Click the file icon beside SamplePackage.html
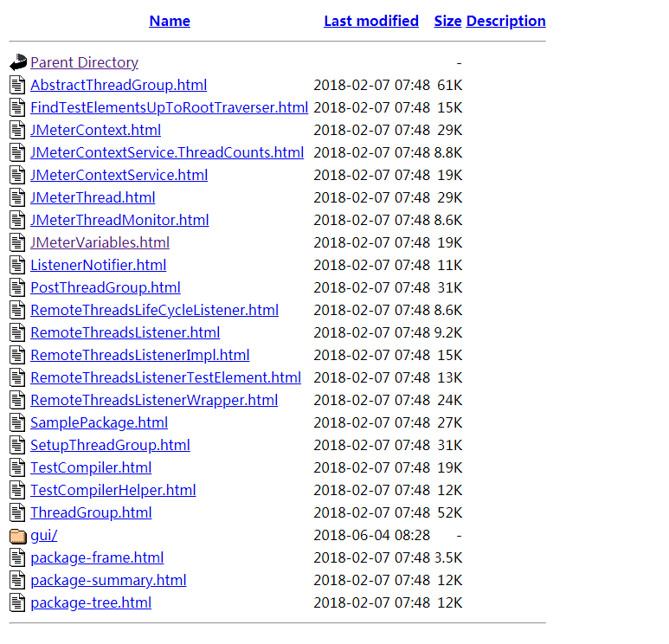This screenshot has height=644, width=669. [x=18, y=422]
